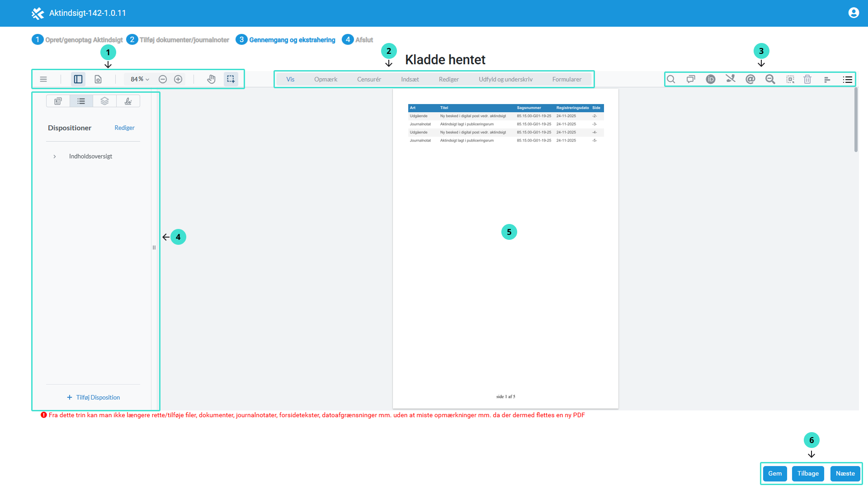Open the hamburger menu in viewer toolbar
Viewport: 868px width, 500px height.
[x=43, y=79]
